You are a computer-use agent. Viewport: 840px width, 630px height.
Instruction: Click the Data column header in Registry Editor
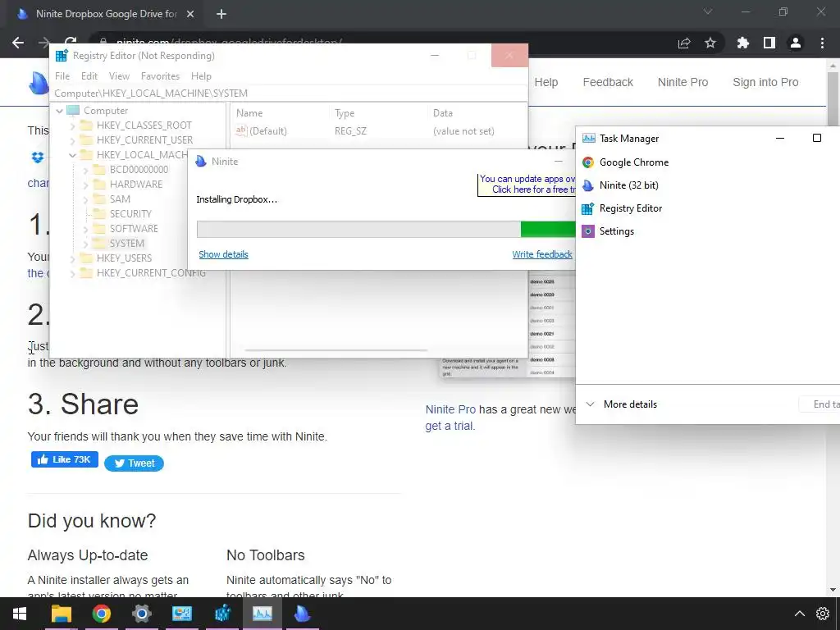pyautogui.click(x=478, y=113)
